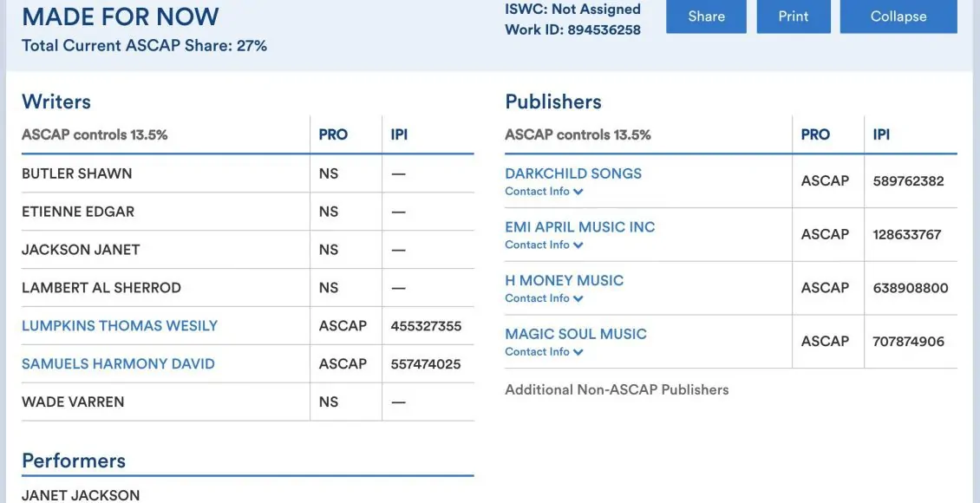This screenshot has height=503, width=980.
Task: Click the Share button
Action: click(x=706, y=16)
